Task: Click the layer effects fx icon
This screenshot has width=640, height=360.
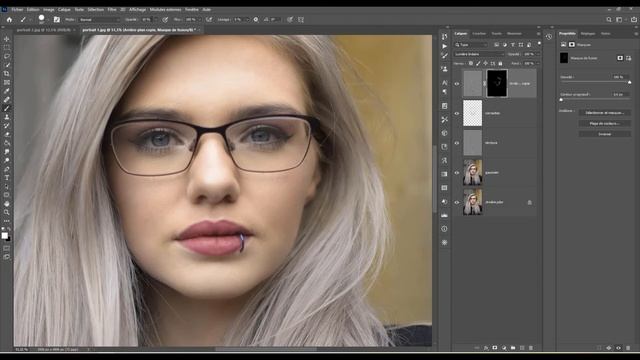Action: point(486,348)
